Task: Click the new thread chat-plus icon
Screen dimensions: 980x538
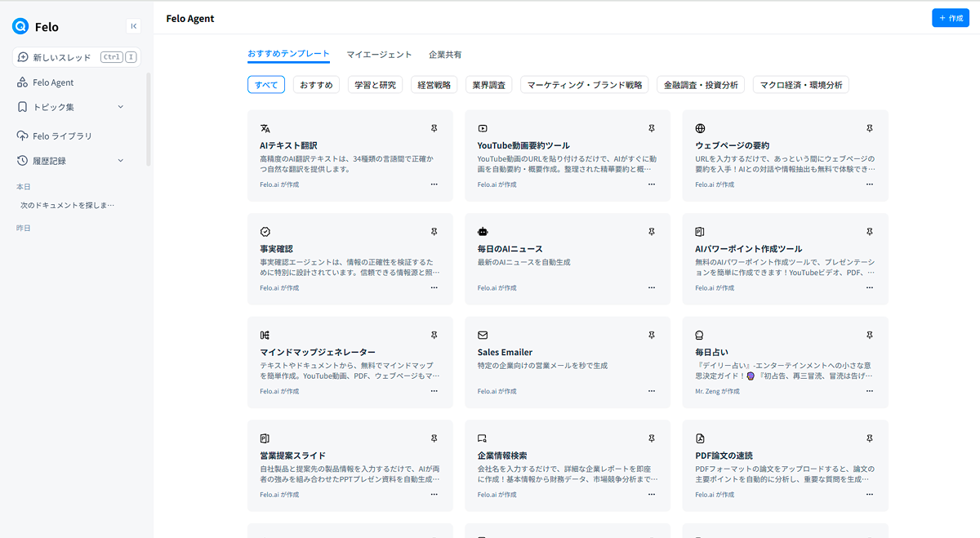Action: pyautogui.click(x=23, y=57)
